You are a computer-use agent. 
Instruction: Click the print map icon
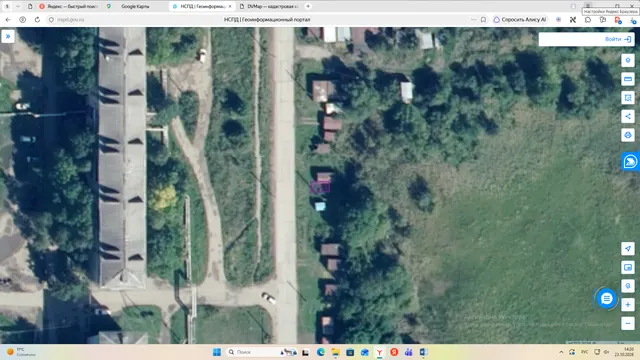pyautogui.click(x=628, y=135)
